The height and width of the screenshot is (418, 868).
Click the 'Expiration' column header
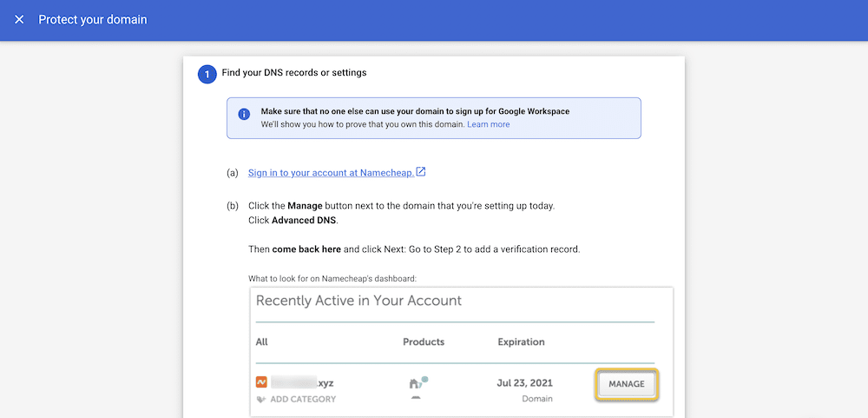(521, 342)
